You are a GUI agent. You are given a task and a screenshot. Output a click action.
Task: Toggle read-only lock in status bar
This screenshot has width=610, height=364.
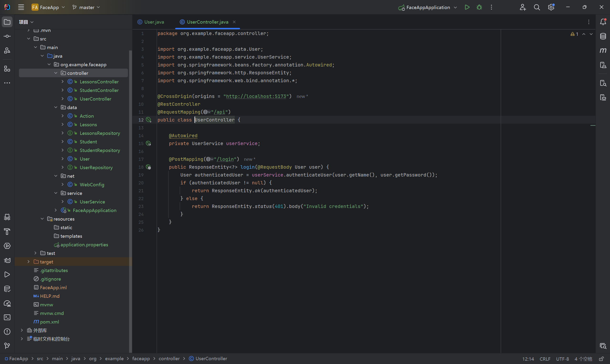pos(601,359)
